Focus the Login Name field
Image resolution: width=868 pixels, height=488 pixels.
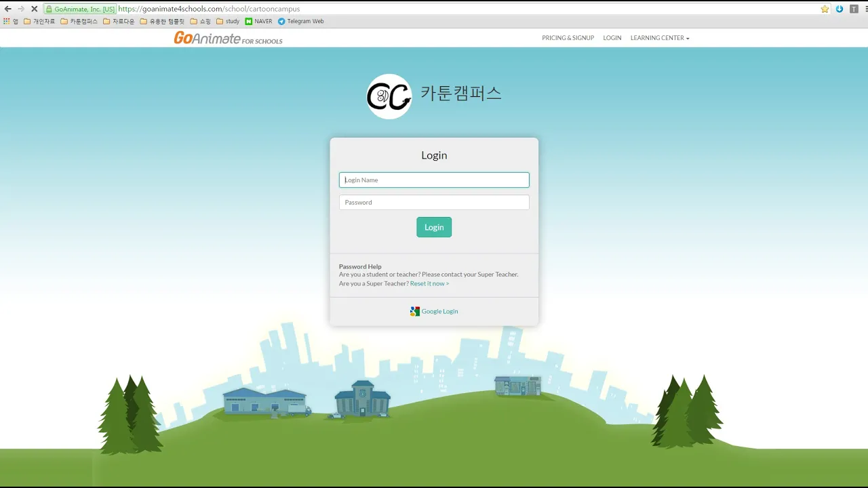click(434, 180)
